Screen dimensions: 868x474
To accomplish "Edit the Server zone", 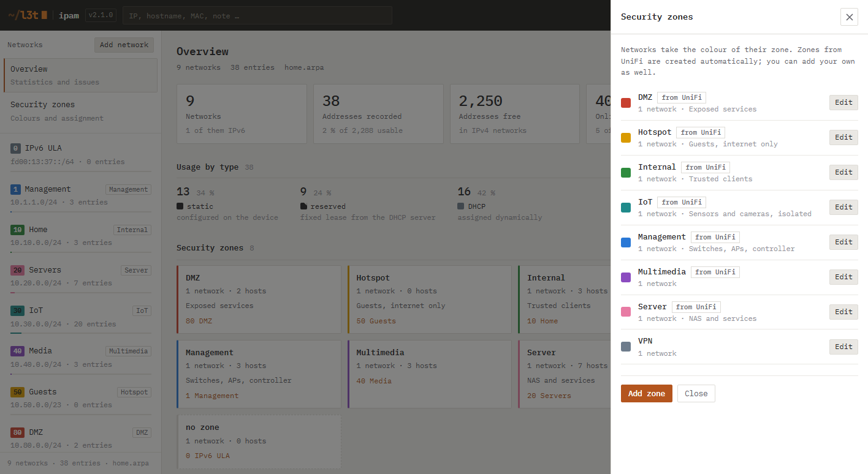I will [x=843, y=312].
